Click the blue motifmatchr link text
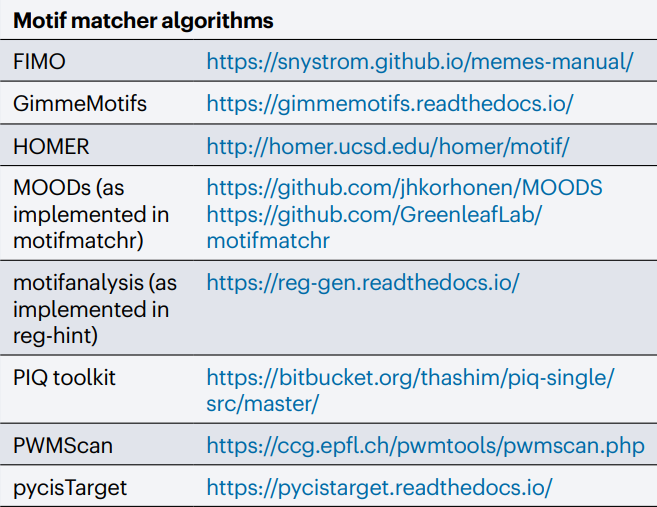Image resolution: width=657 pixels, height=507 pixels. click(268, 241)
